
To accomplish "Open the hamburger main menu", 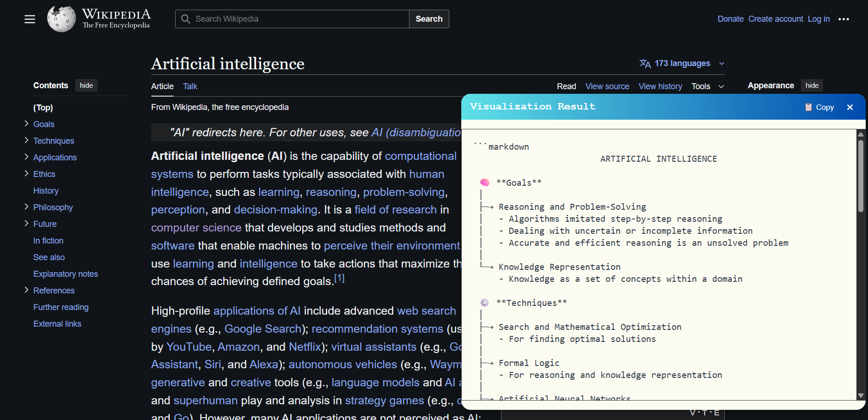I will (x=30, y=19).
